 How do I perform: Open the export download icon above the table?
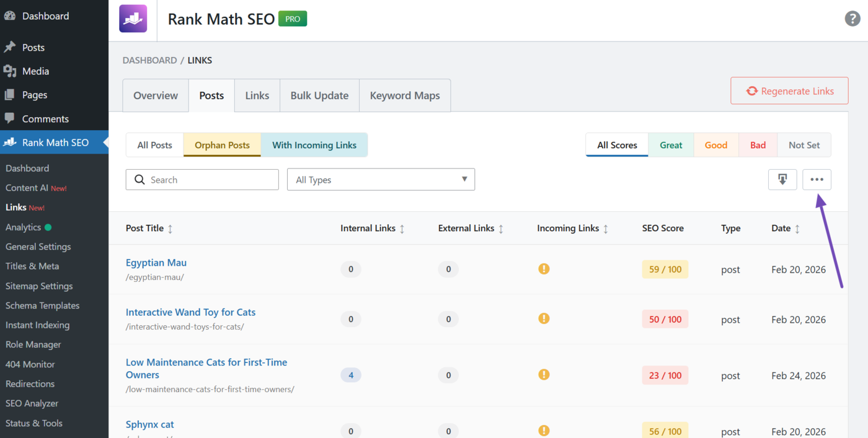782,179
